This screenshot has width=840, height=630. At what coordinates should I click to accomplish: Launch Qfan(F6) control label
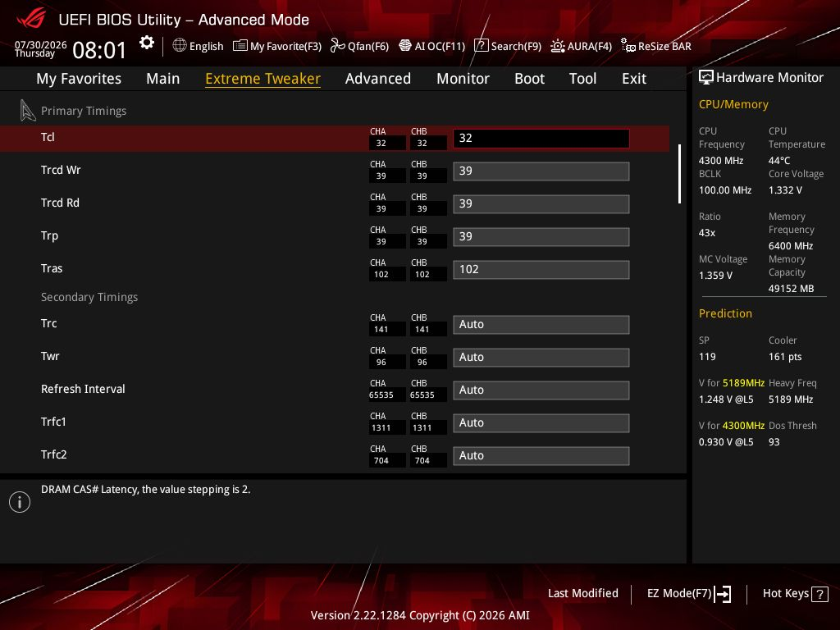(368, 46)
